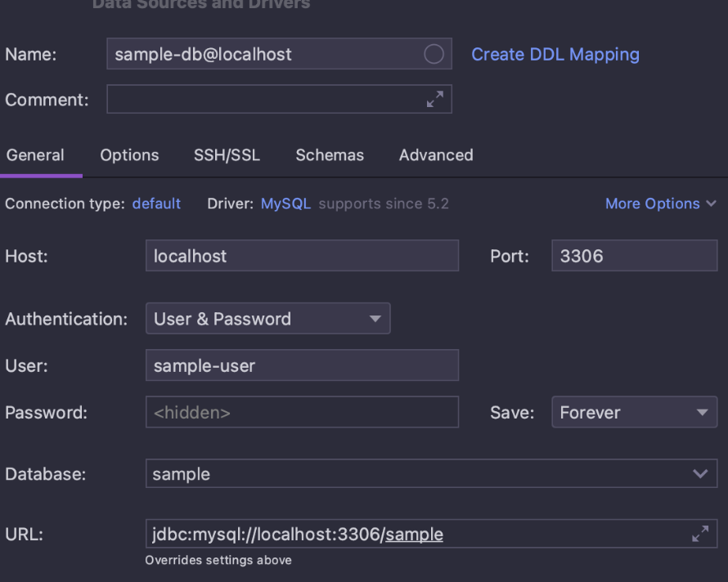Click the Port field showing 3306
The height and width of the screenshot is (582, 728).
(634, 256)
